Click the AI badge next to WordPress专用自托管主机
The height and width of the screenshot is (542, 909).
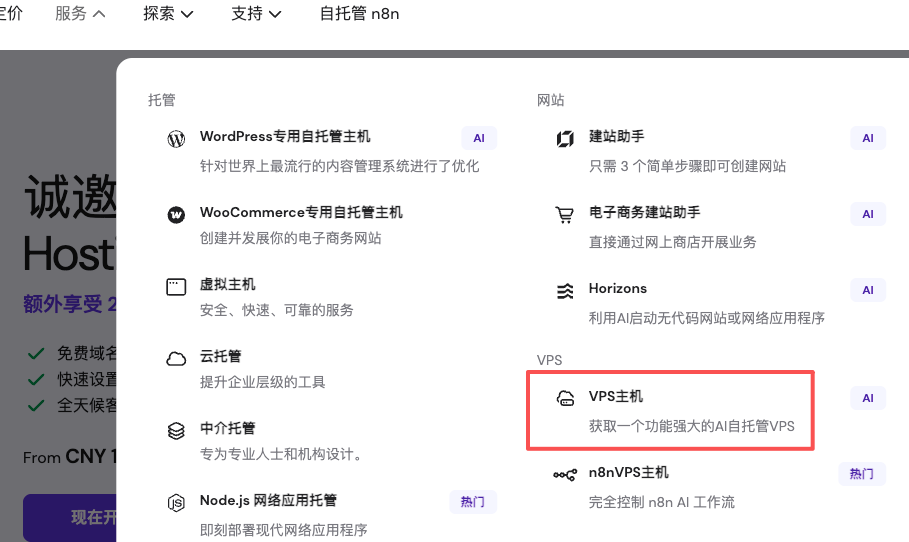coord(479,138)
